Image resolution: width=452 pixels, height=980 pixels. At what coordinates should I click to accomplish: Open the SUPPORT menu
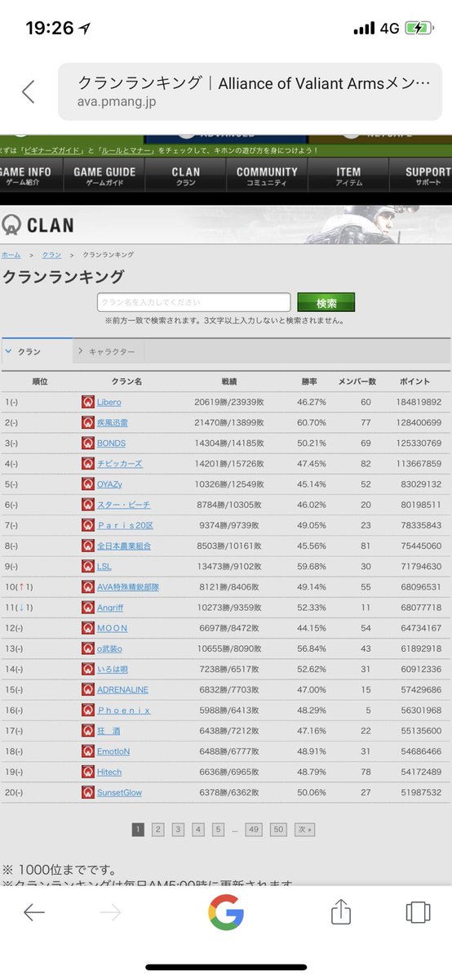tap(421, 176)
